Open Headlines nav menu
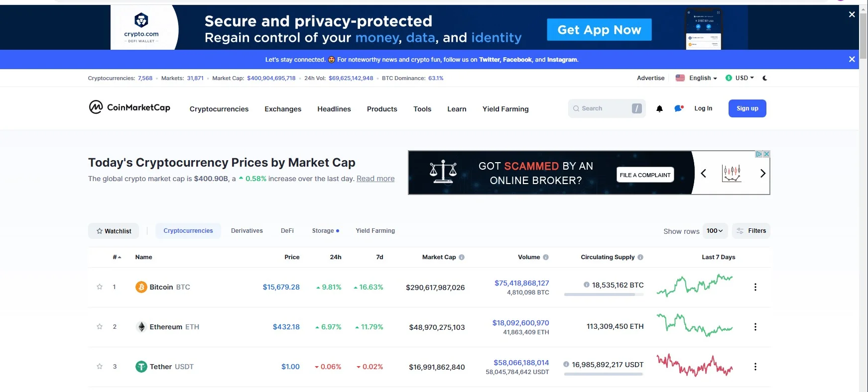The image size is (868, 392). (334, 109)
